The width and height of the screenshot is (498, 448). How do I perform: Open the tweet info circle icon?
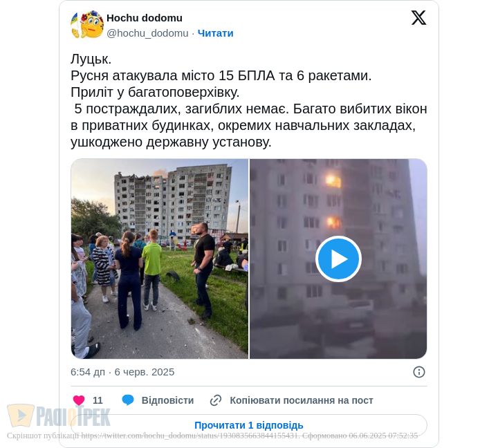tap(419, 372)
